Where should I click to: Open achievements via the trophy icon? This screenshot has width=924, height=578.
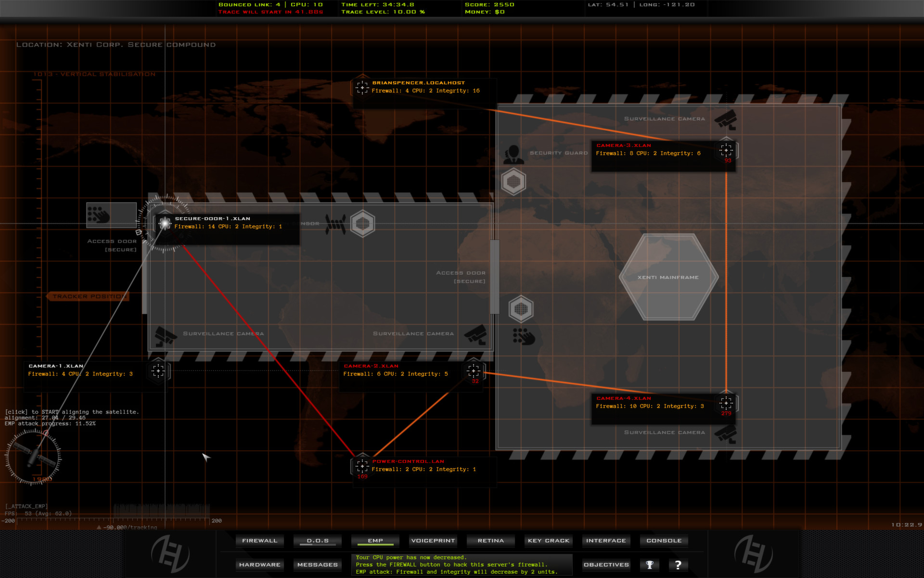tap(650, 565)
